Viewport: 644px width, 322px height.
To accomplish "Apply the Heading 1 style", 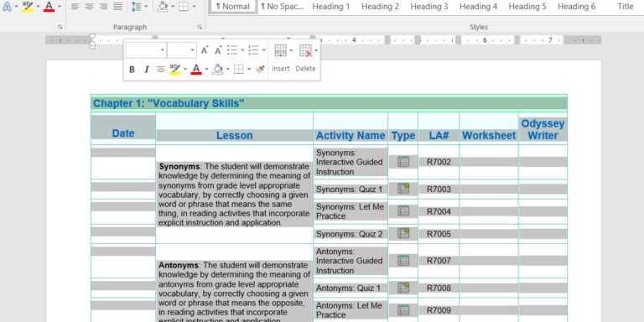I will pyautogui.click(x=331, y=7).
